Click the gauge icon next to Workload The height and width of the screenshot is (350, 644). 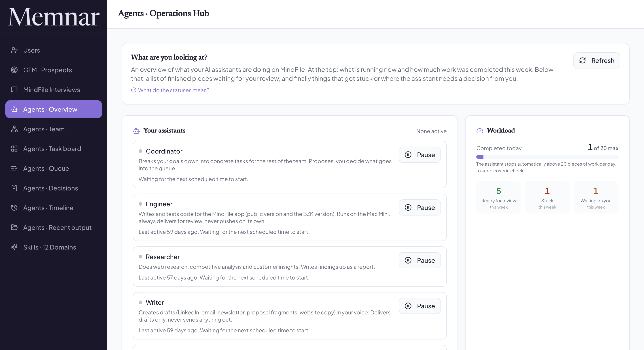coord(480,131)
